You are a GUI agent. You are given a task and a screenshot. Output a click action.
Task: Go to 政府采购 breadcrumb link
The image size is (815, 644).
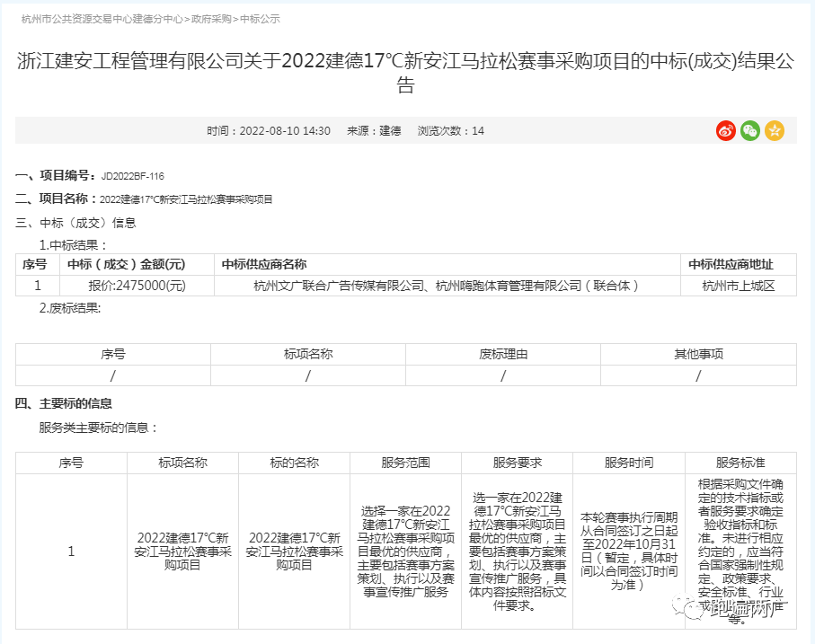click(x=211, y=19)
